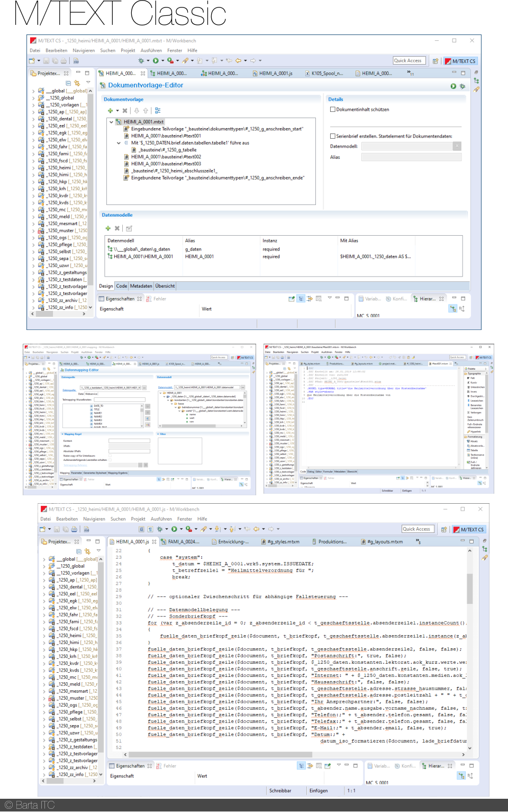Open add dropdown arrow beside green plus
The image size is (508, 812).
(x=117, y=111)
